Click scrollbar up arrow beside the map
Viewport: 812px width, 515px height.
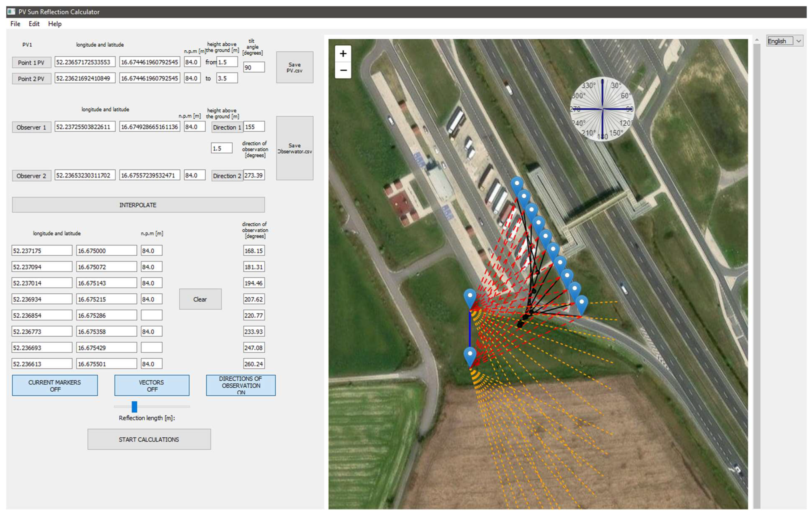[x=757, y=40]
